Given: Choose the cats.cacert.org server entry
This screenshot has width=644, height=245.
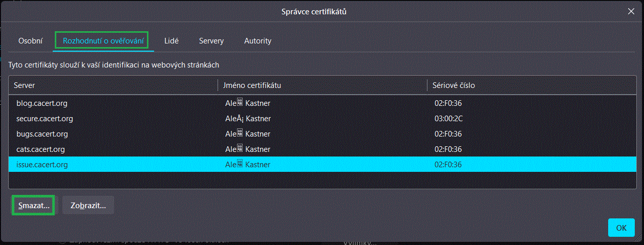Looking at the screenshot, I should point(40,149).
